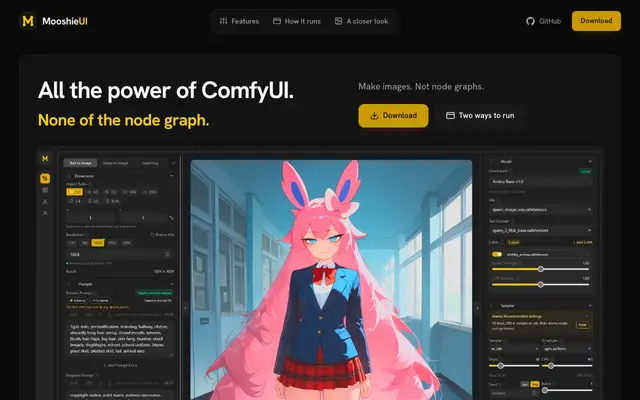Select the 1:1 aspect ratio option
The width and height of the screenshot is (640, 400).
(75, 192)
